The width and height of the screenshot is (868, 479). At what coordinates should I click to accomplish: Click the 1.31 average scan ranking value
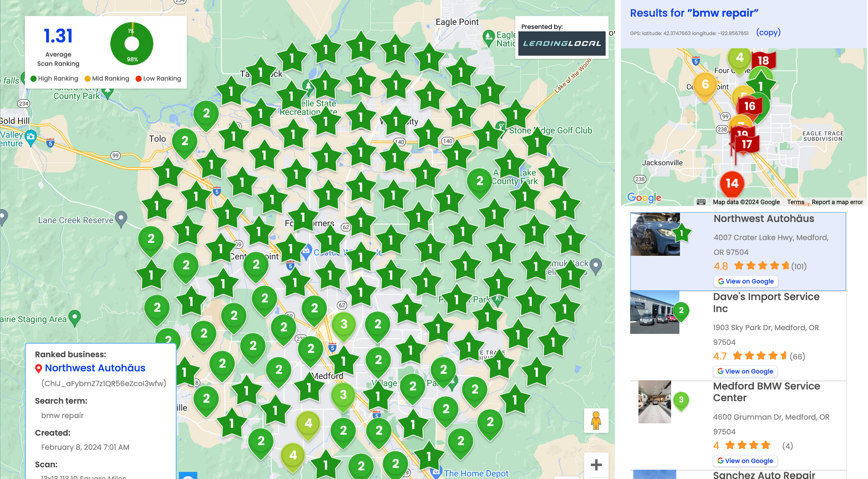point(58,36)
